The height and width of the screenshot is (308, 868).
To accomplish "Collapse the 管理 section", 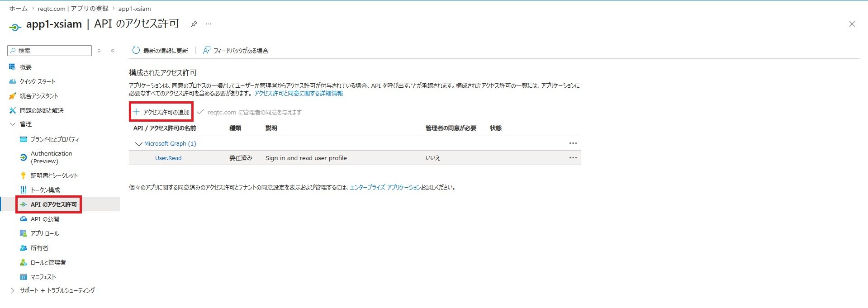I will (x=12, y=124).
